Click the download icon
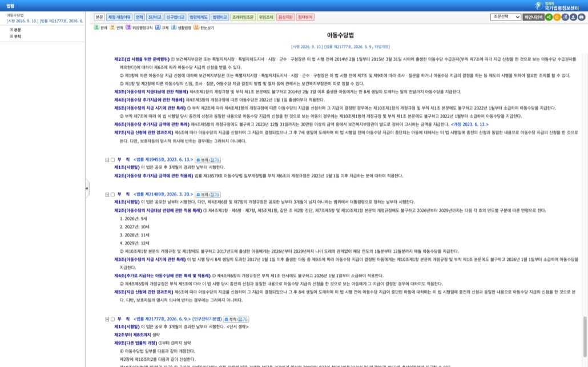 [573, 17]
